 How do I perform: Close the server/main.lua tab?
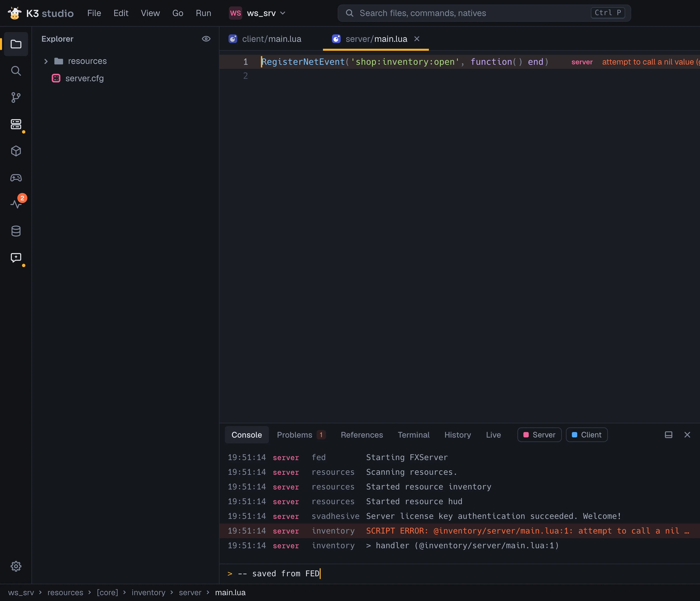tap(417, 39)
